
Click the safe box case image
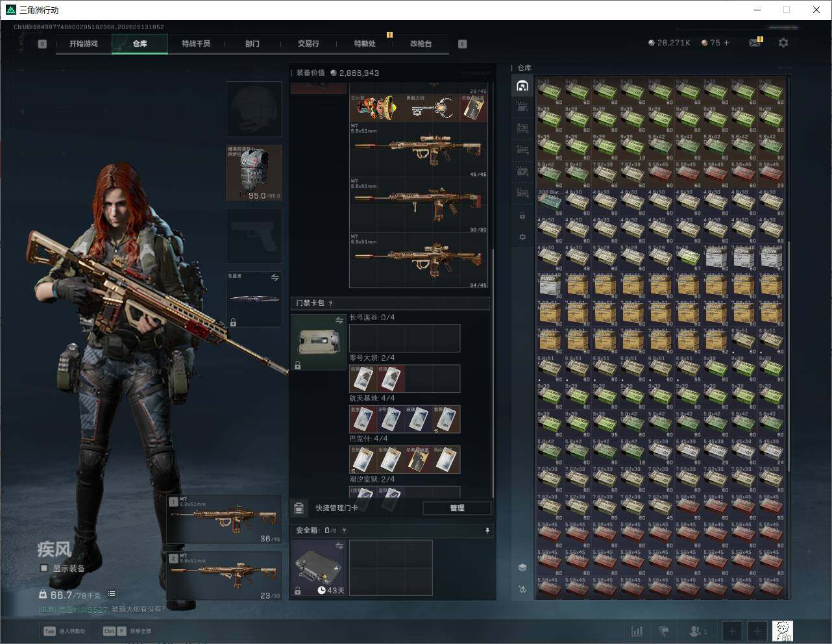(318, 567)
